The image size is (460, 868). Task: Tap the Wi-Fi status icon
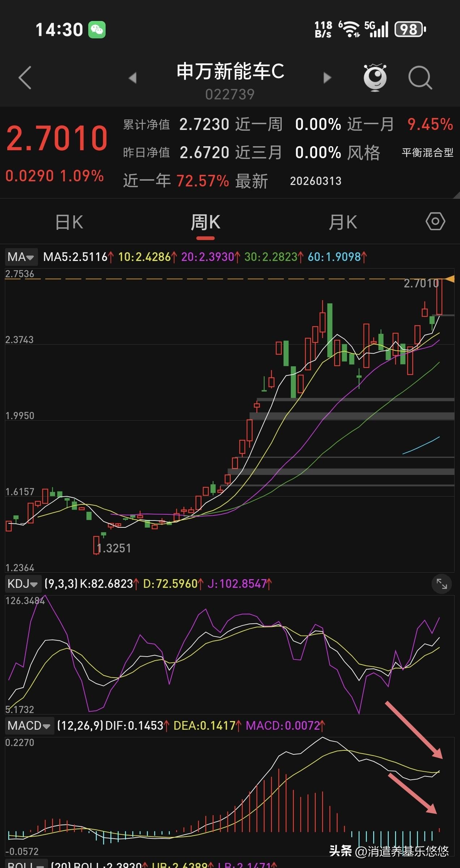click(x=349, y=29)
